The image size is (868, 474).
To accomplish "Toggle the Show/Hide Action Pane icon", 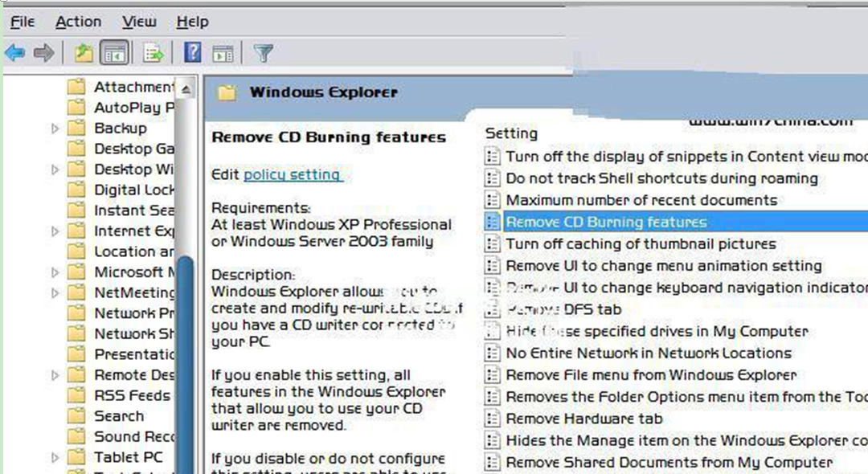I will (223, 53).
